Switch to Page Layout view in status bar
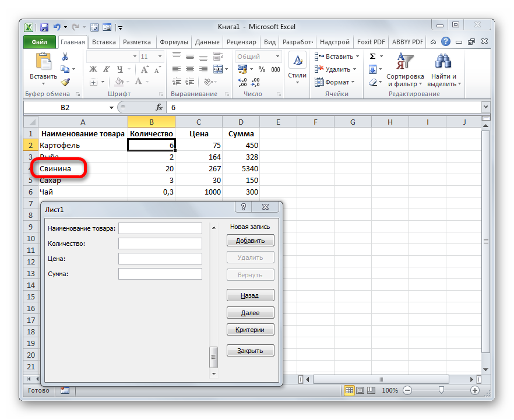514x420 pixels. click(x=360, y=390)
